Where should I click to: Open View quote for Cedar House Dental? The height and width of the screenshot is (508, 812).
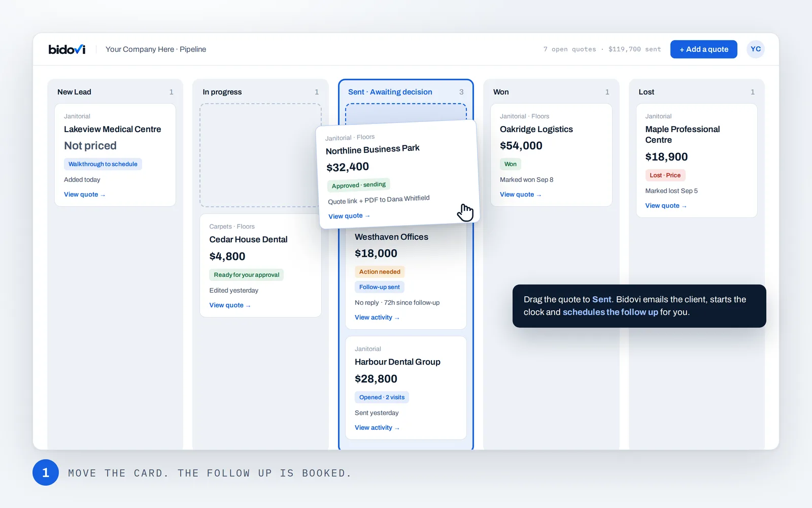(x=230, y=305)
